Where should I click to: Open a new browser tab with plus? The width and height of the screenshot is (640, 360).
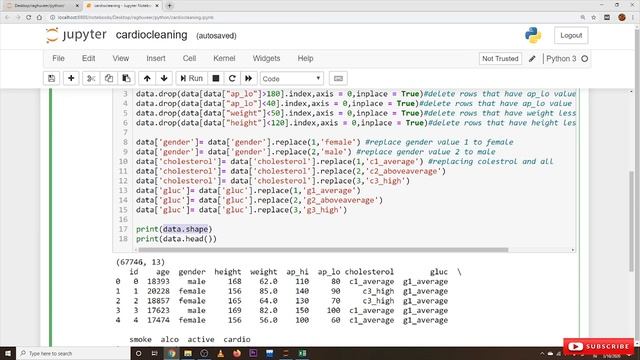pos(169,6)
